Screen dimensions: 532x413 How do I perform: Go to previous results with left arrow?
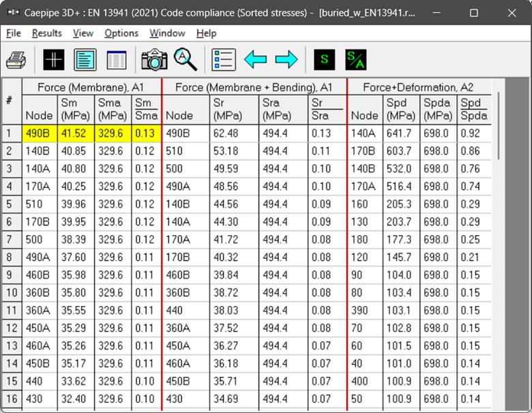coord(255,60)
